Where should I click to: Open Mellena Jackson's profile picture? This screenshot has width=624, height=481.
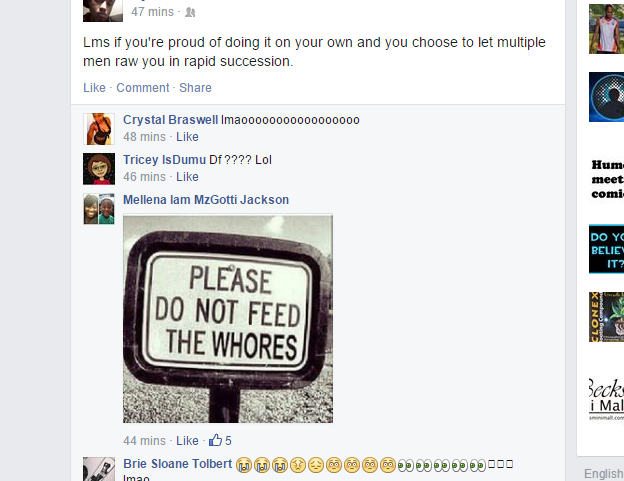tap(99, 209)
